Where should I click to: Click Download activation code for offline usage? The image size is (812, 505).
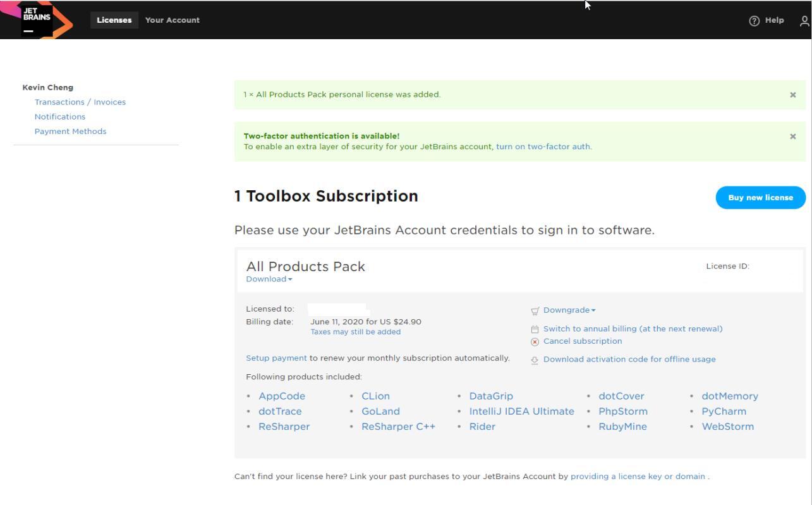pos(629,360)
